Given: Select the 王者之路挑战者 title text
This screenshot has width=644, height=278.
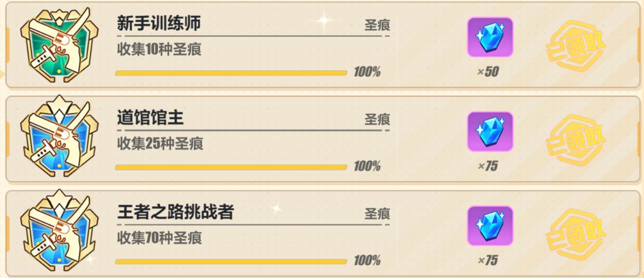Looking at the screenshot, I should pos(175,213).
